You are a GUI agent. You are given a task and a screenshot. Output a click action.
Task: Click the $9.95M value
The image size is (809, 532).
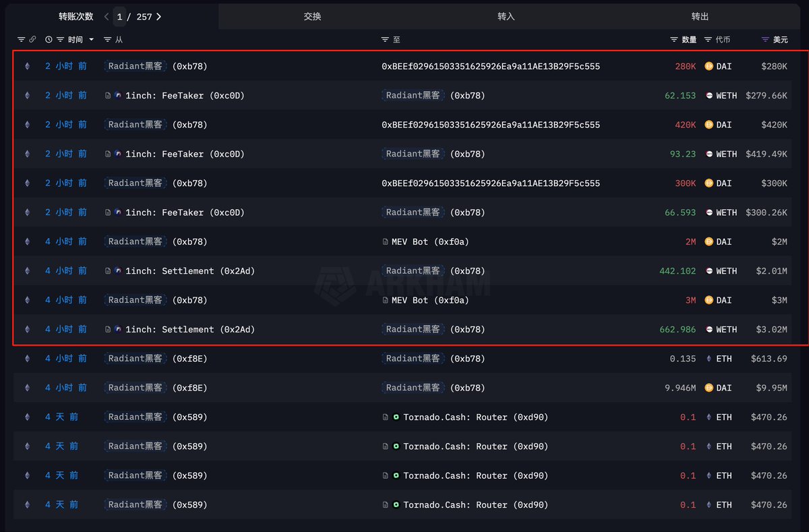(x=772, y=388)
